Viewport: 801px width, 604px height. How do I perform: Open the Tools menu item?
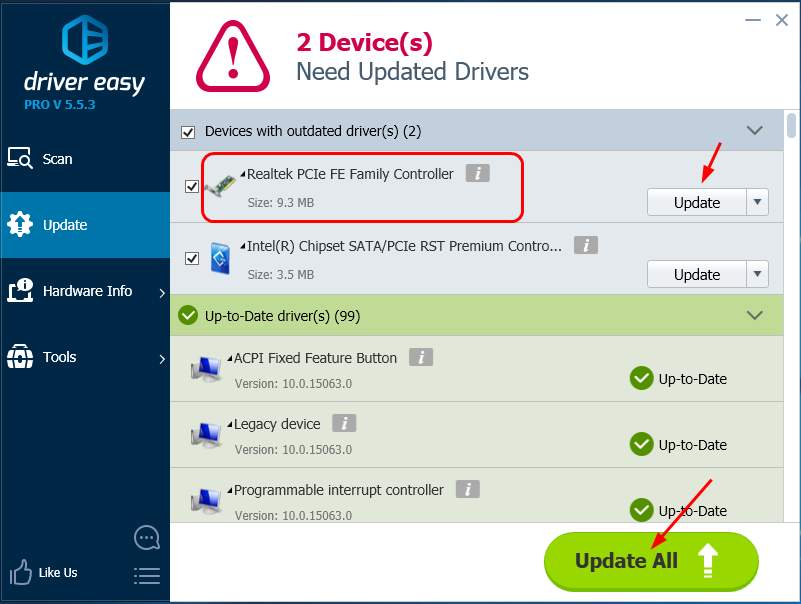pyautogui.click(x=85, y=357)
